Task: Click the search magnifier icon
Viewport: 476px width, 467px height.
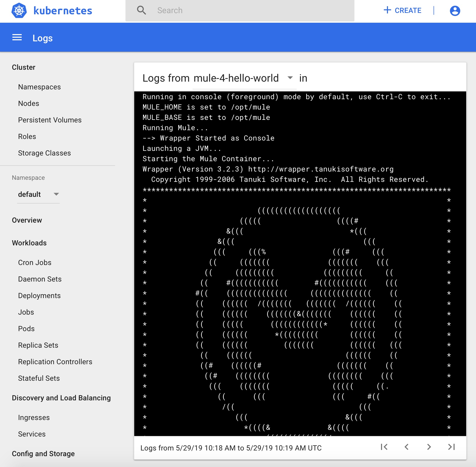Action: point(141,10)
